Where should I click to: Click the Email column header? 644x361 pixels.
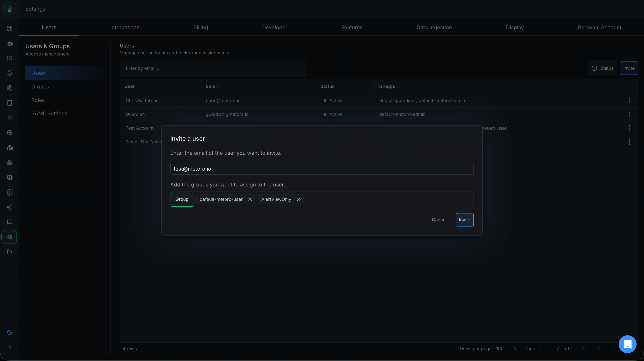point(211,86)
